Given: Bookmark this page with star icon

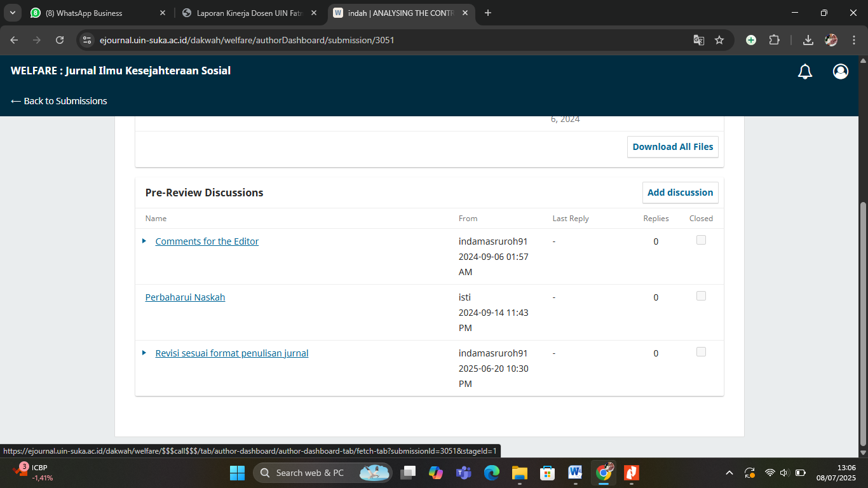Looking at the screenshot, I should (719, 40).
